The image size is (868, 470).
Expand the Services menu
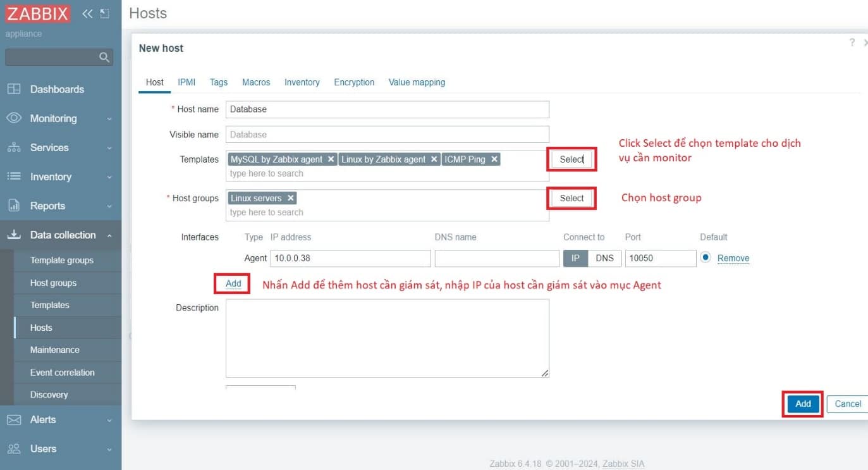coord(109,148)
